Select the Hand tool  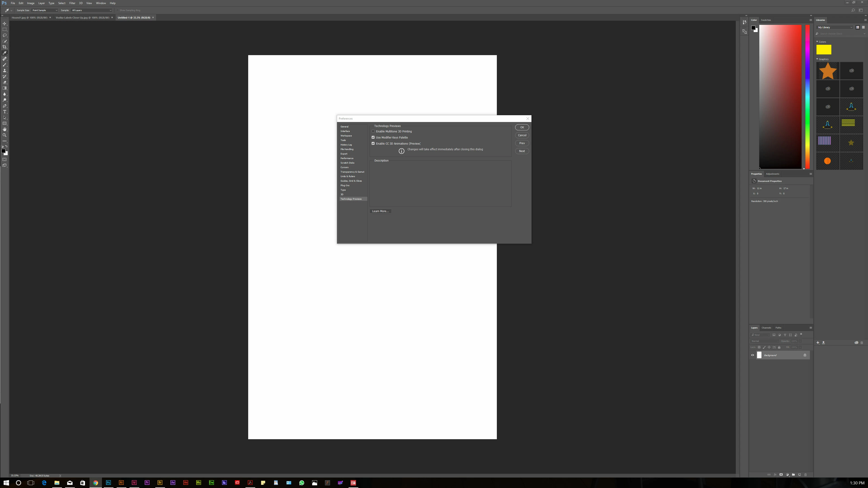coord(5,129)
